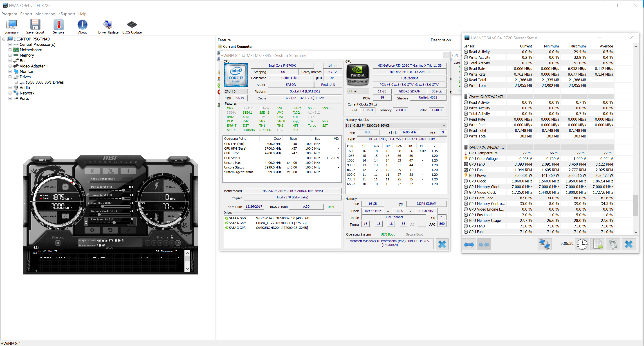Open the Help menu
The image size is (644, 346).
[82, 14]
